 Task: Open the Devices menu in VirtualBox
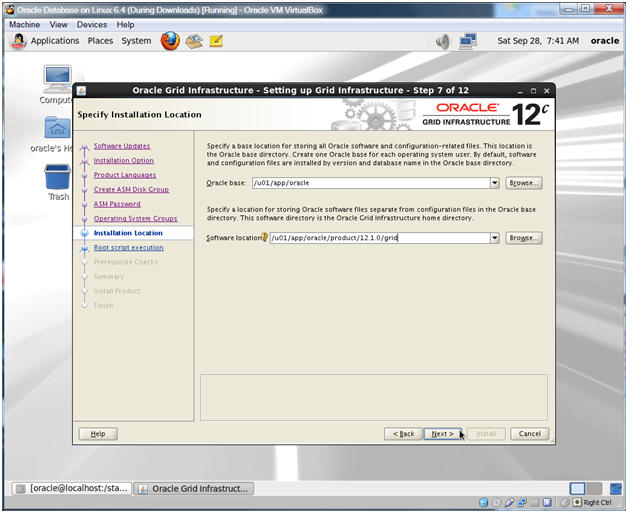92,24
